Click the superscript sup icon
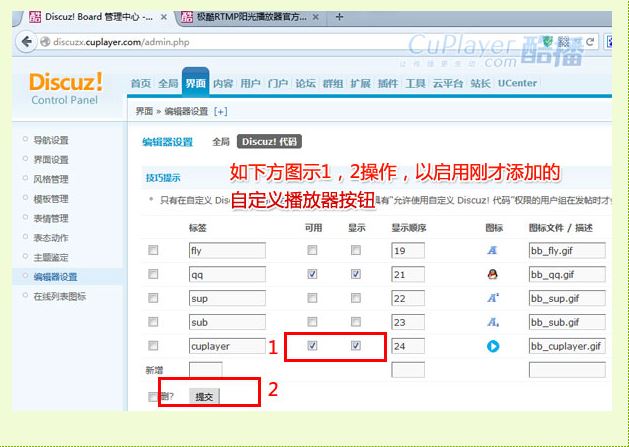629x447 pixels. [x=493, y=298]
